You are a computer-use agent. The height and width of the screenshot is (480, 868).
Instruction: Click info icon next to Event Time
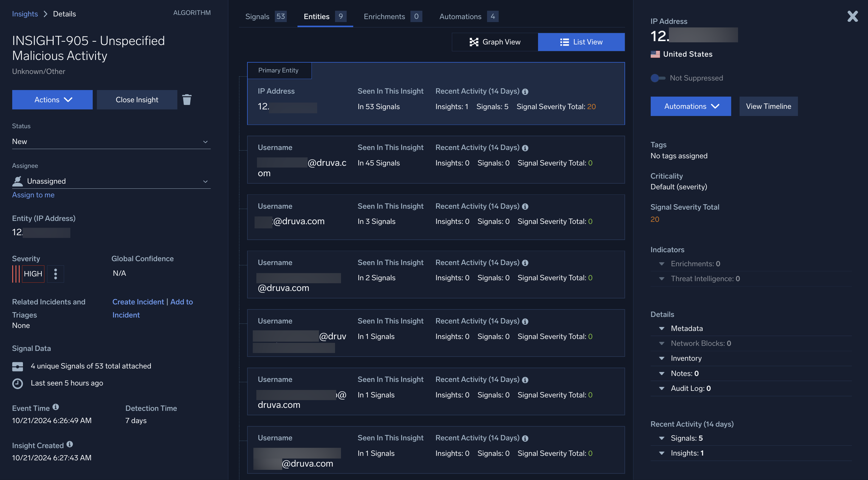[x=56, y=407]
